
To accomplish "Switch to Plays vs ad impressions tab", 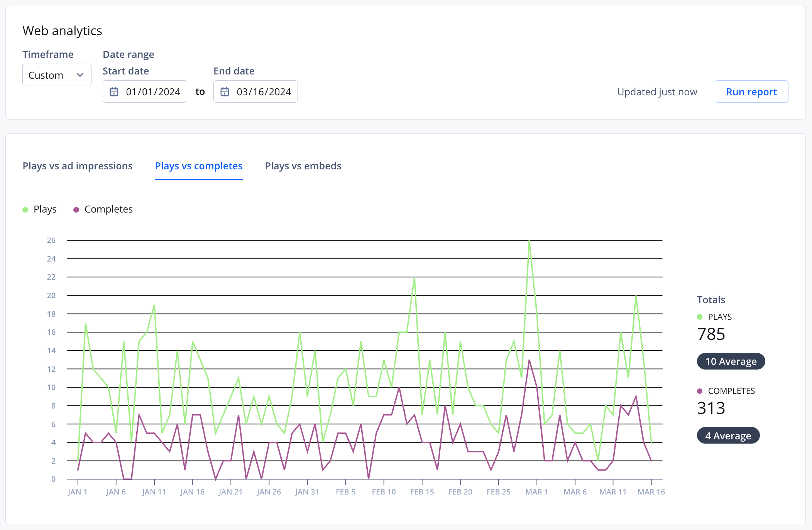I will pos(78,166).
